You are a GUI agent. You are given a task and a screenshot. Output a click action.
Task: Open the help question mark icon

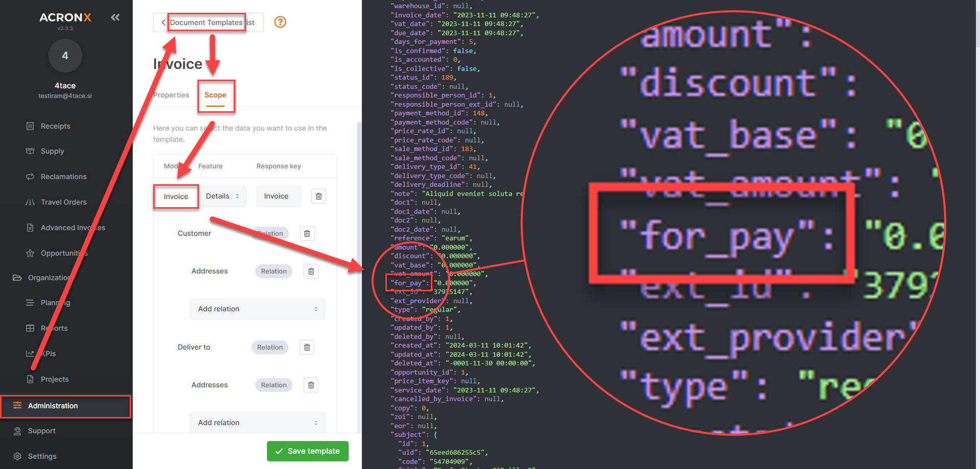pyautogui.click(x=280, y=22)
